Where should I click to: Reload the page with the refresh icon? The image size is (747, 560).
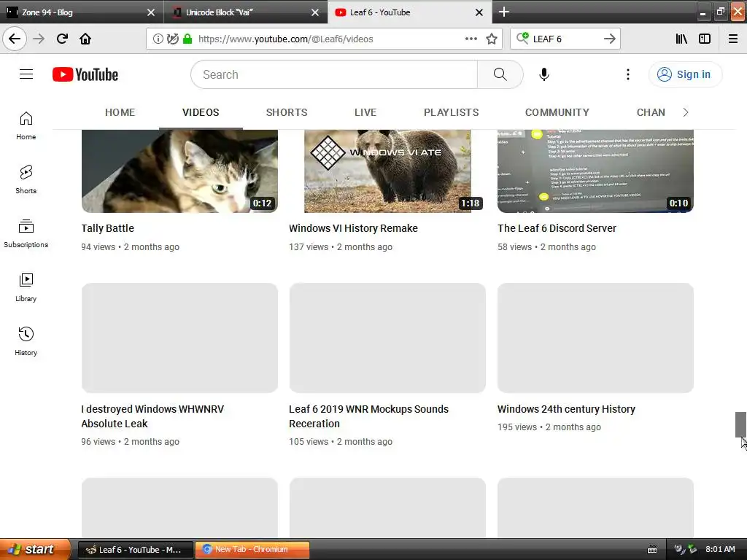[62, 39]
